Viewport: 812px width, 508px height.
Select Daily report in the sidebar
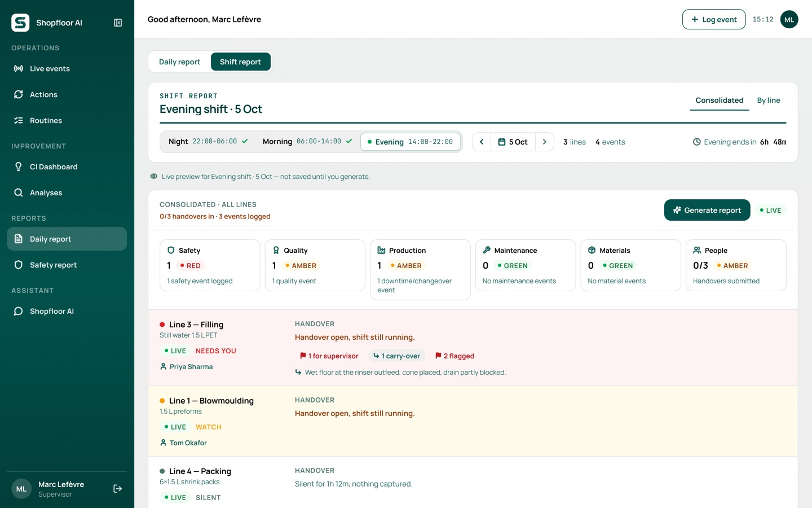pos(67,239)
